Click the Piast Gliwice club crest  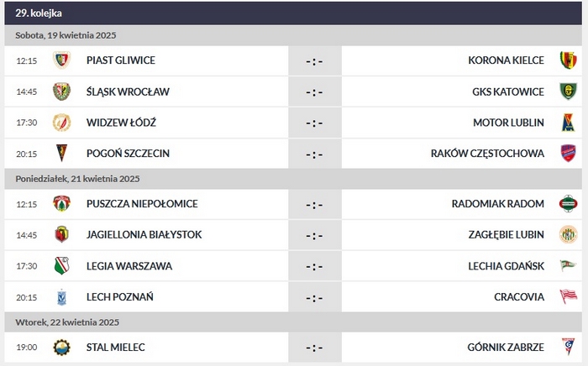coord(61,60)
